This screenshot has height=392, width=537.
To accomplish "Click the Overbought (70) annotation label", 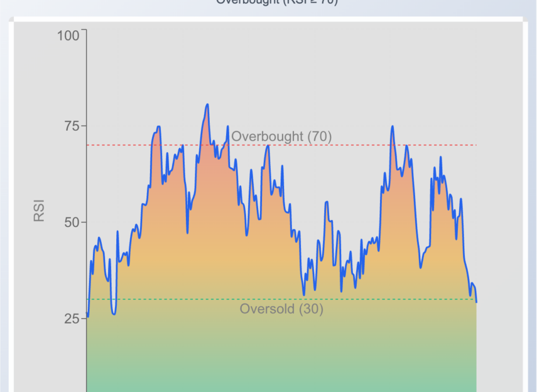I will coord(281,136).
